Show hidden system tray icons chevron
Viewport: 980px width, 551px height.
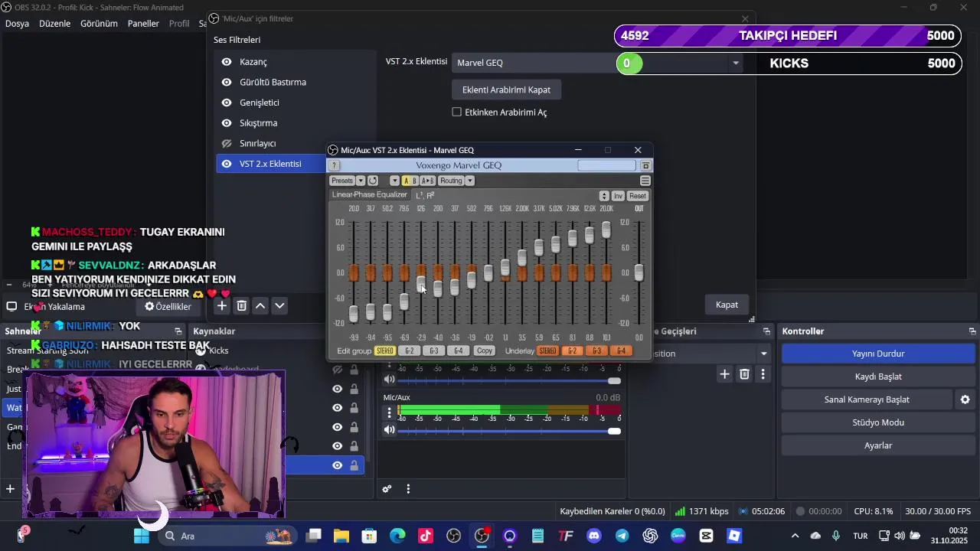click(x=795, y=536)
